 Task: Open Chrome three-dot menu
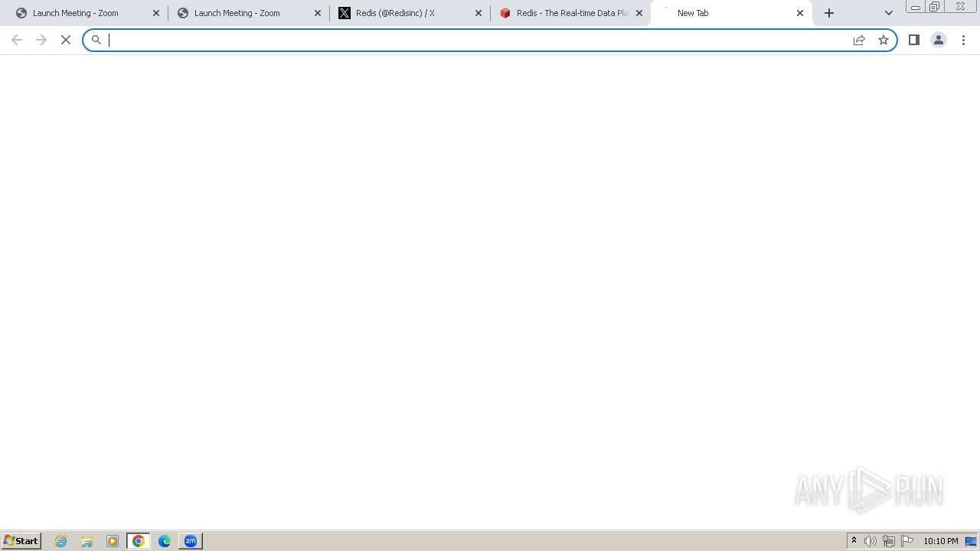click(963, 40)
